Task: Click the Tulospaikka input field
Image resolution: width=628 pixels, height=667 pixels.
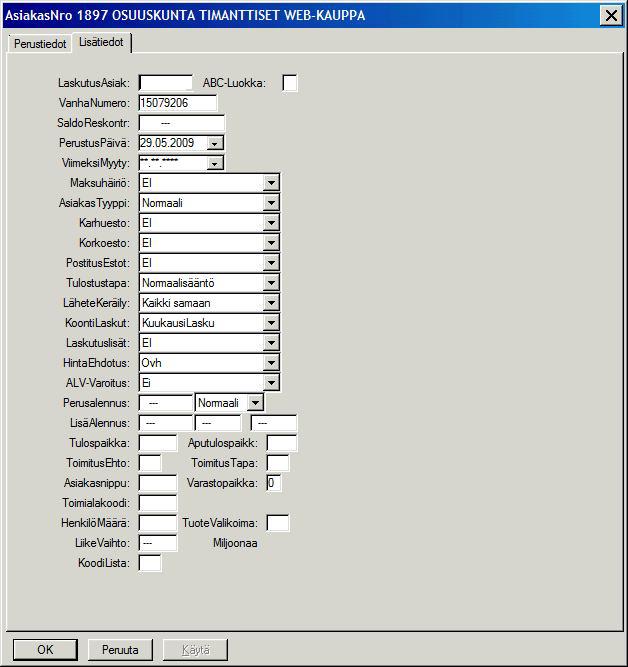Action: click(x=157, y=443)
